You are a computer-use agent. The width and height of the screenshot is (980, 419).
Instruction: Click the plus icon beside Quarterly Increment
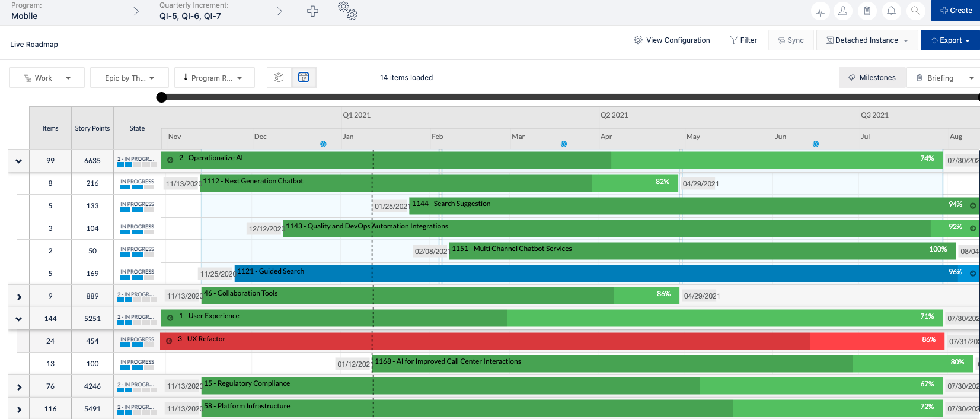click(312, 11)
